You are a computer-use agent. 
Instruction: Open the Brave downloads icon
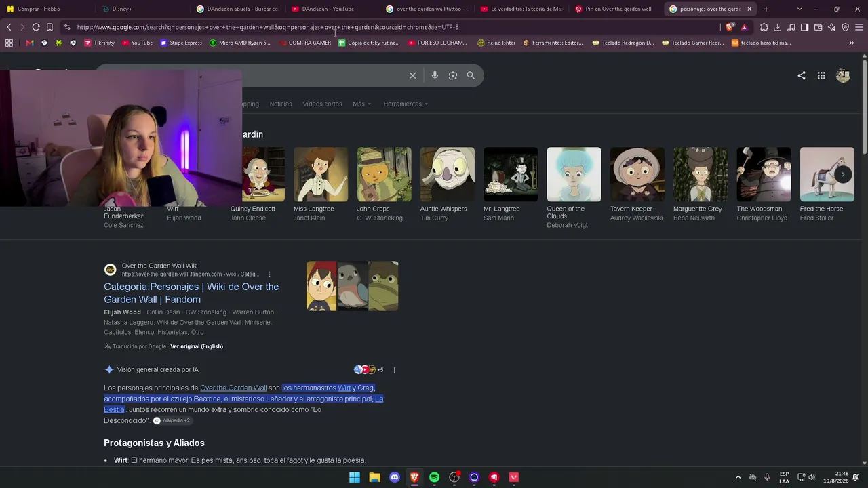point(777,27)
